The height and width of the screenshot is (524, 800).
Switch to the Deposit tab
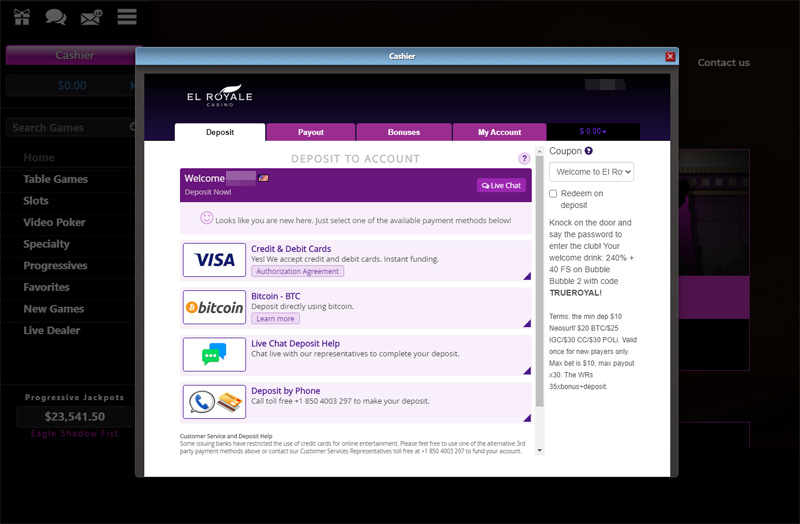(x=220, y=132)
